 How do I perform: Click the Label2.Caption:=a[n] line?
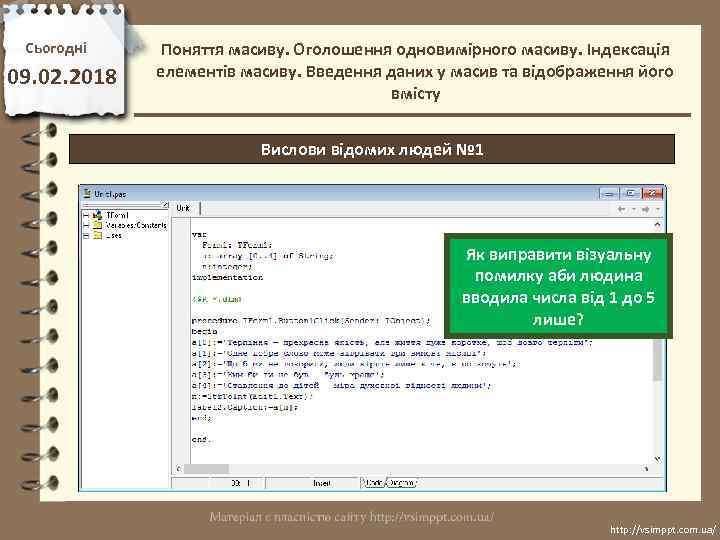click(245, 407)
